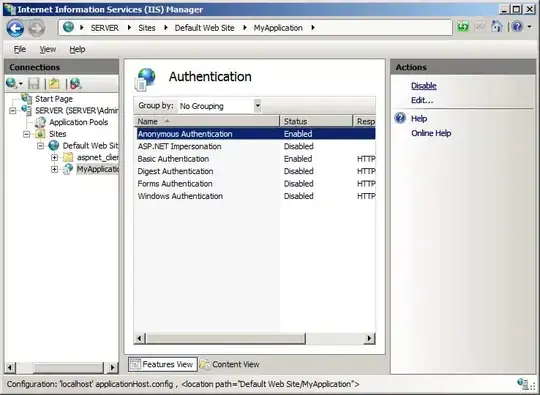Click the Application Pools tree label
The image size is (540, 395).
(x=79, y=122)
